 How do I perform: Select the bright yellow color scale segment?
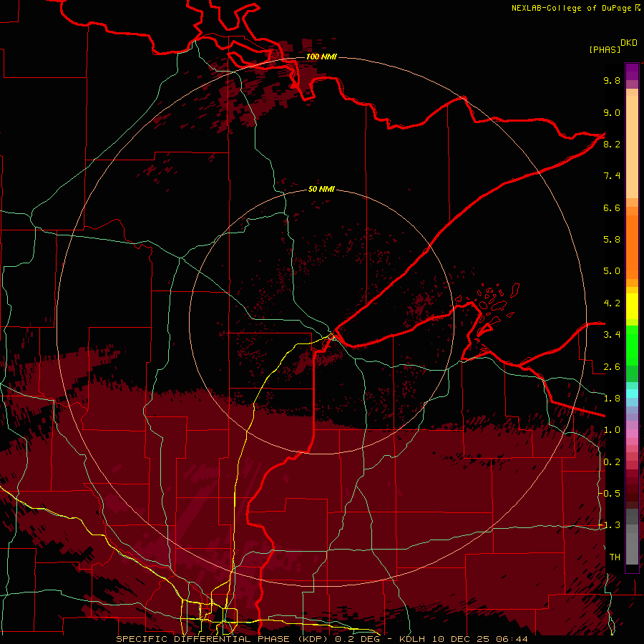(x=632, y=306)
